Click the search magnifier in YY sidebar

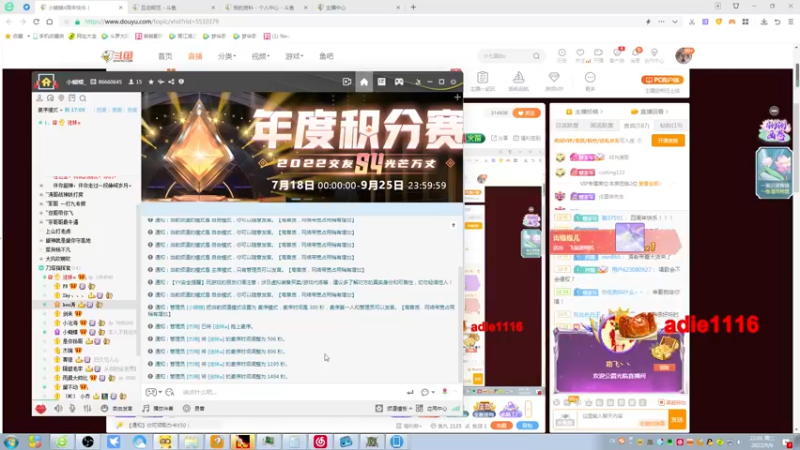(x=83, y=98)
